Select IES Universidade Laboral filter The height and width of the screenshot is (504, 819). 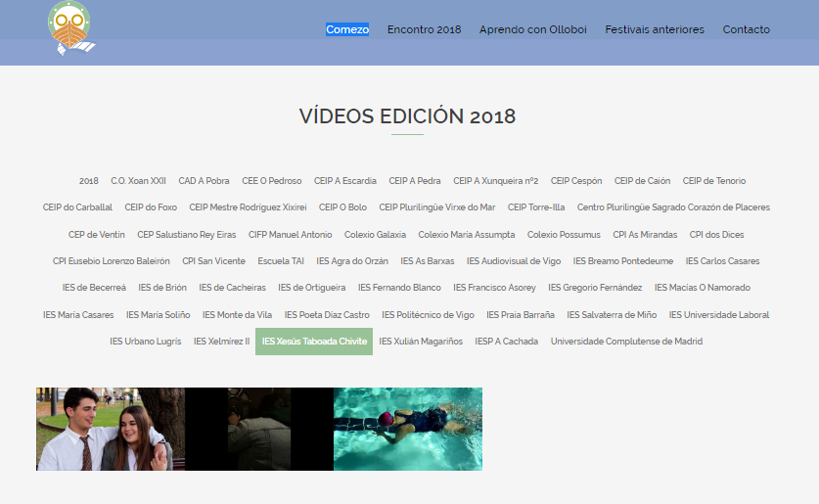(x=719, y=314)
